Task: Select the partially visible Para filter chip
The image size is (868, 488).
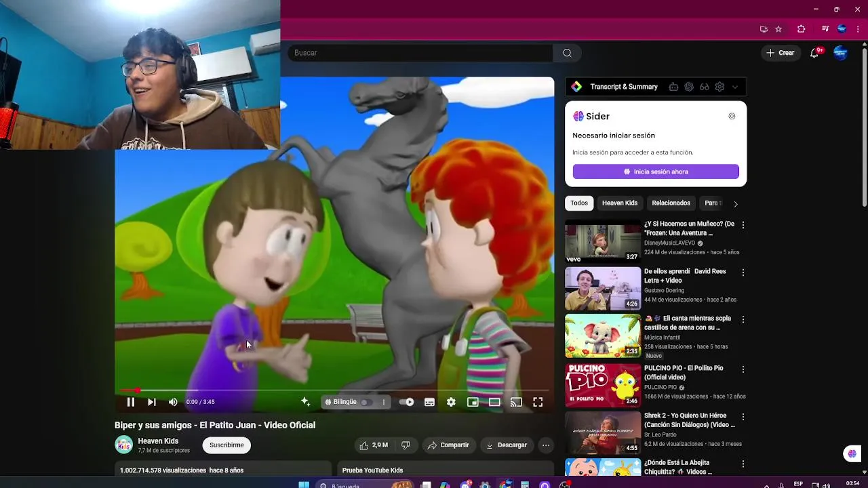Action: (x=711, y=203)
